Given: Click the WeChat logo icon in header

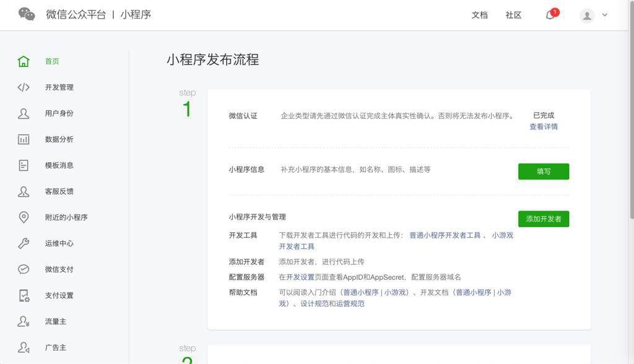Looking at the screenshot, I should (27, 14).
